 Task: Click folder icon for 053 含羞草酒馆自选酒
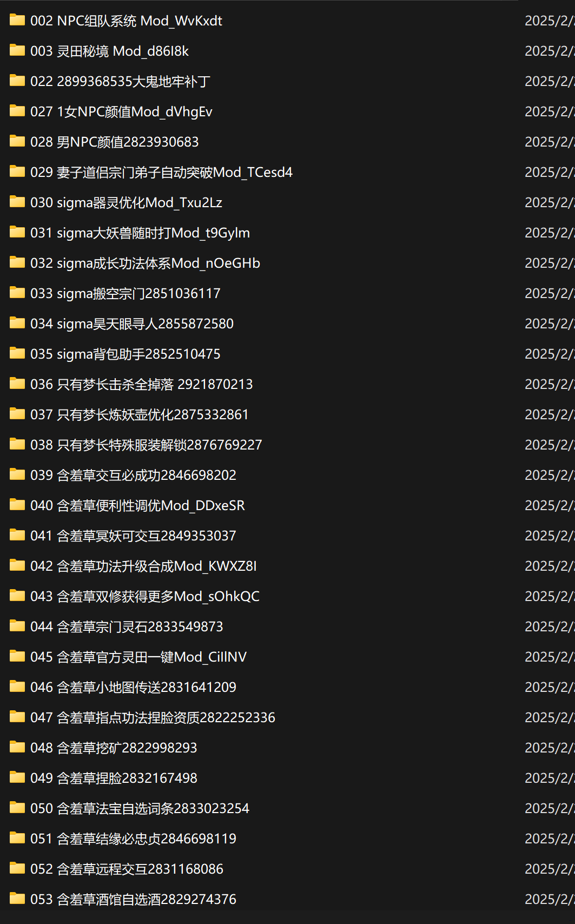[x=17, y=899]
